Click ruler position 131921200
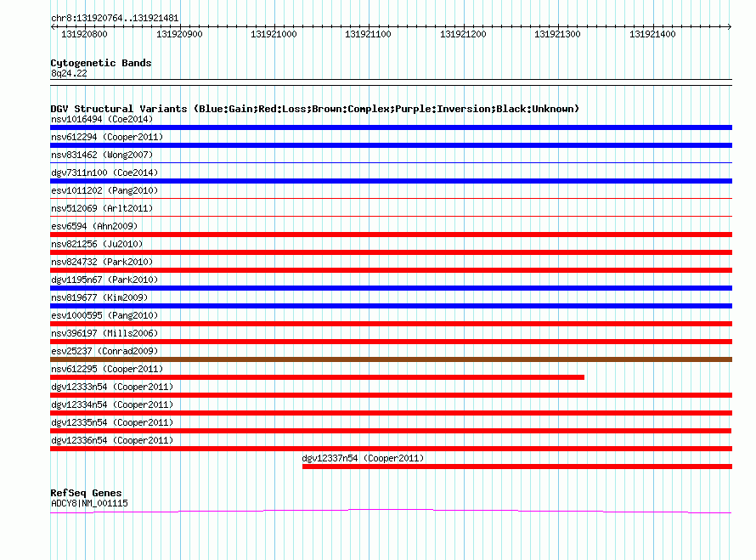Image resolution: width=756 pixels, height=560 pixels. [x=463, y=34]
